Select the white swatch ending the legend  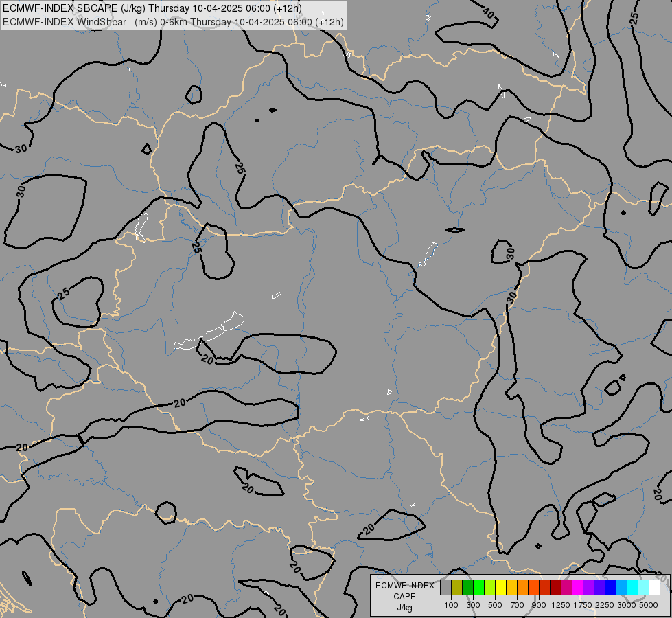click(654, 588)
